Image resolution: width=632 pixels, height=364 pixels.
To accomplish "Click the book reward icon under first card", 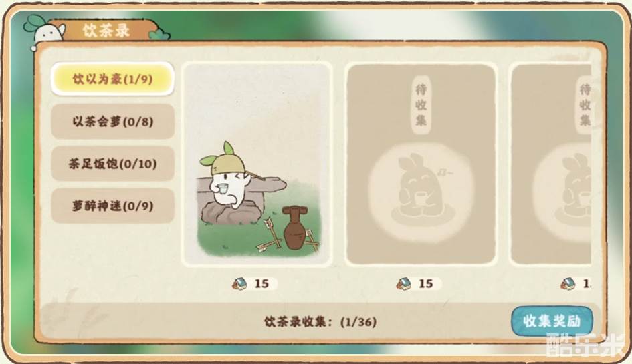I will [x=241, y=283].
